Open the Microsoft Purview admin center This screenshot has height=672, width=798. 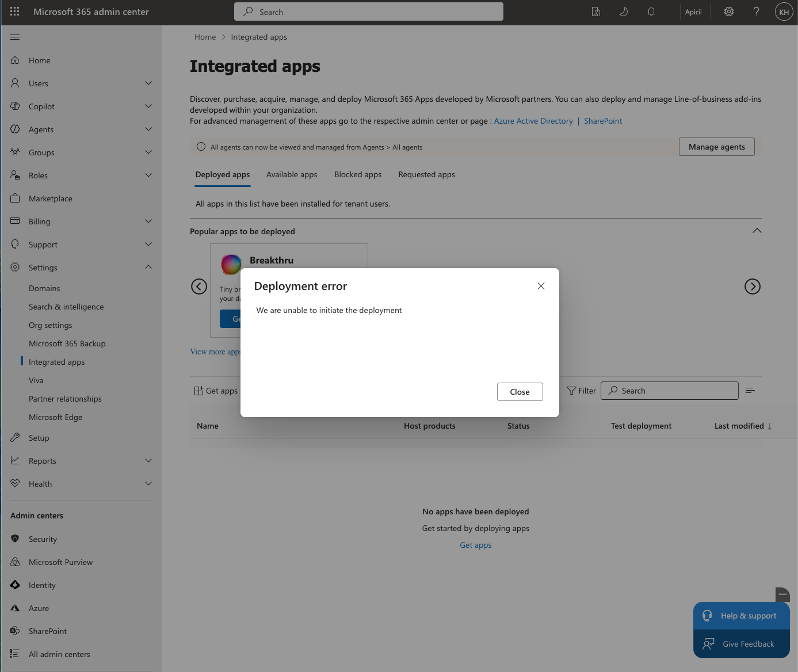click(82, 562)
